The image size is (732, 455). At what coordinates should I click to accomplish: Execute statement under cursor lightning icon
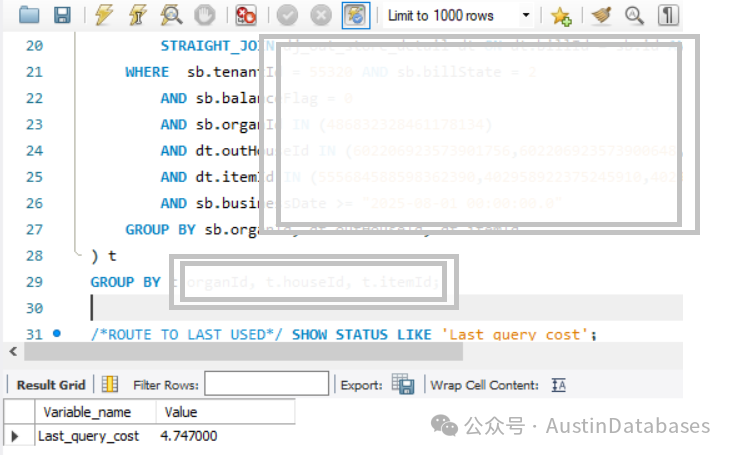click(x=138, y=15)
